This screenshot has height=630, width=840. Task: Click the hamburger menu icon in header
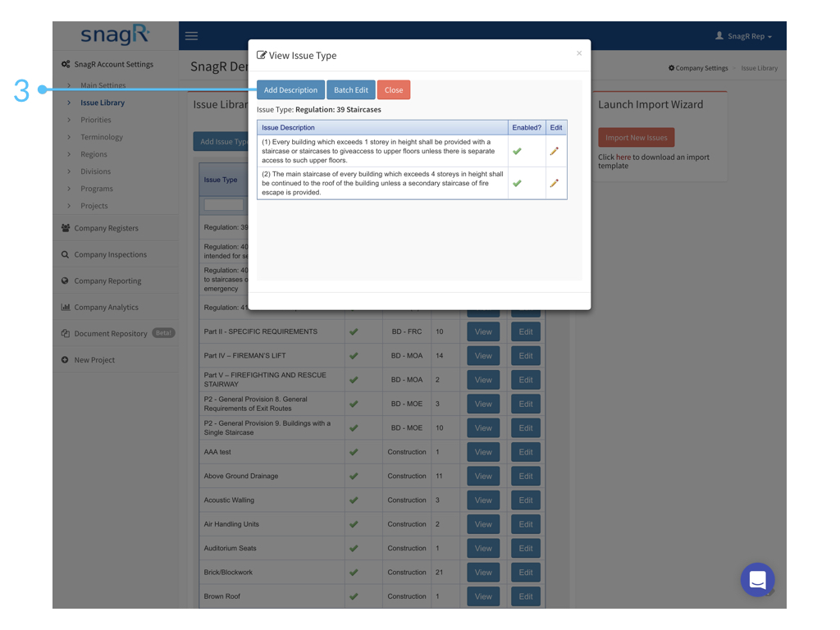coord(191,36)
